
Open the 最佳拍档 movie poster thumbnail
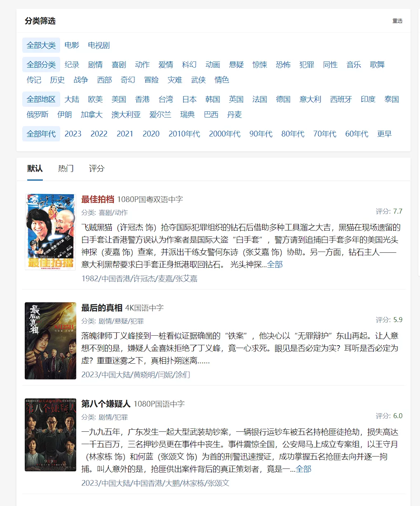(50, 232)
